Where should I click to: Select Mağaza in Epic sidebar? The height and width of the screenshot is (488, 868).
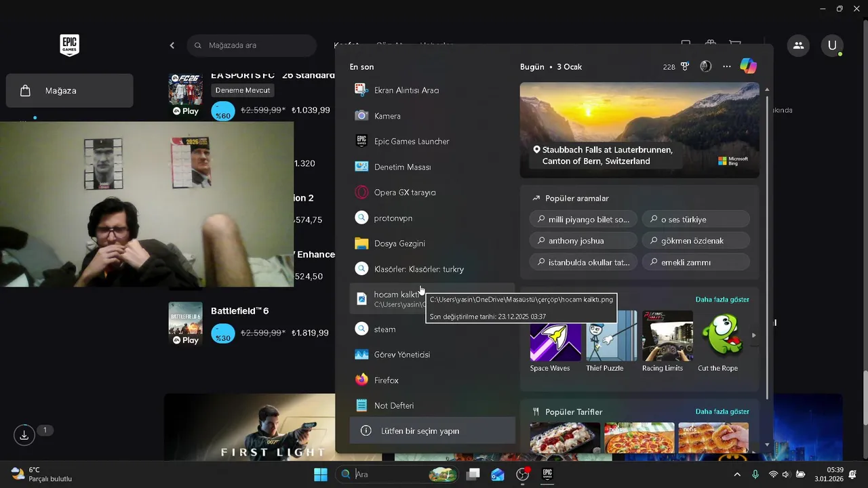(69, 91)
